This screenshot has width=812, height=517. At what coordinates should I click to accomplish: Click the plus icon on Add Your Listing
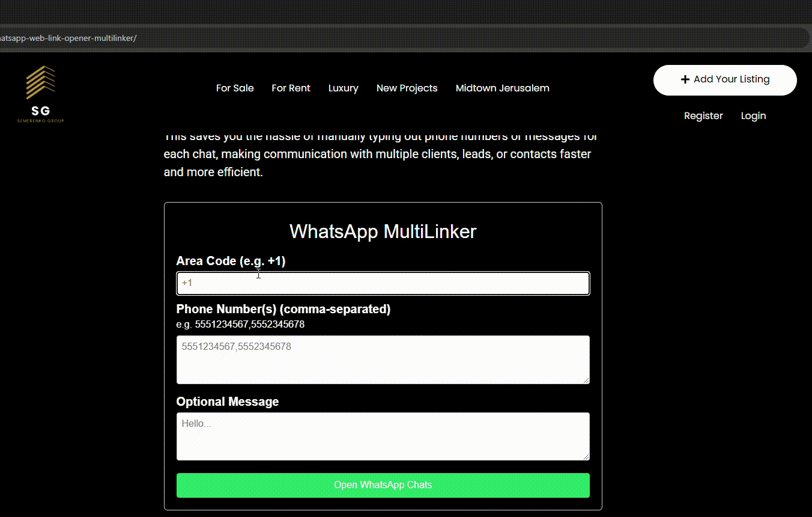(x=685, y=79)
